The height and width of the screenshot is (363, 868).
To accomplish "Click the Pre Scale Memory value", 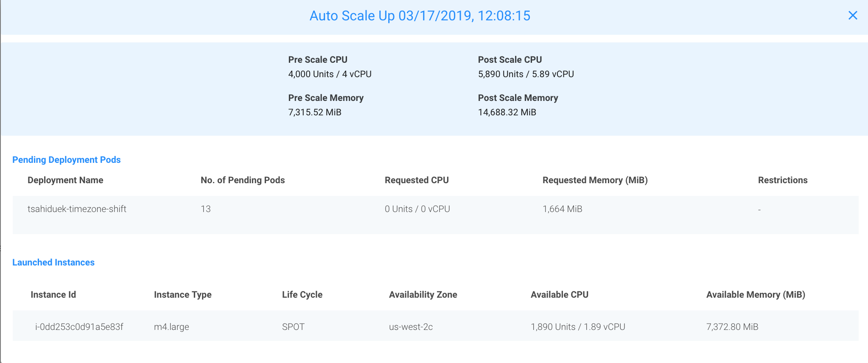I will (x=315, y=112).
